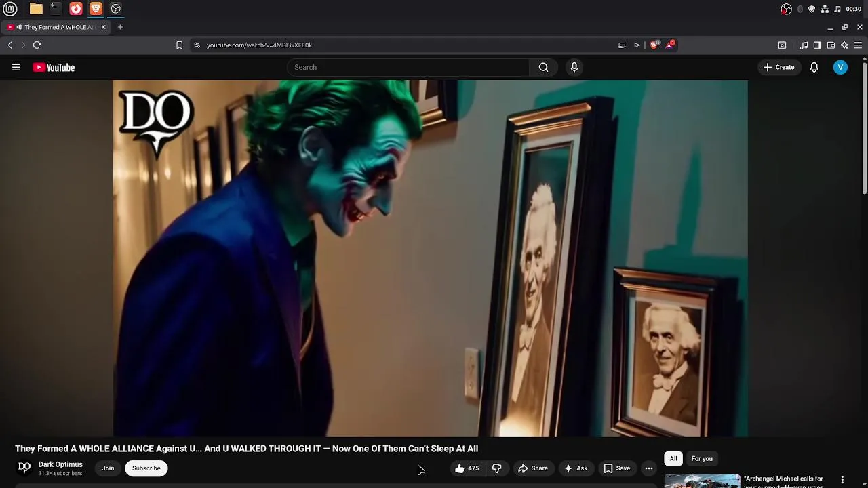
Task: Select the 'All' filter chip
Action: tap(673, 459)
